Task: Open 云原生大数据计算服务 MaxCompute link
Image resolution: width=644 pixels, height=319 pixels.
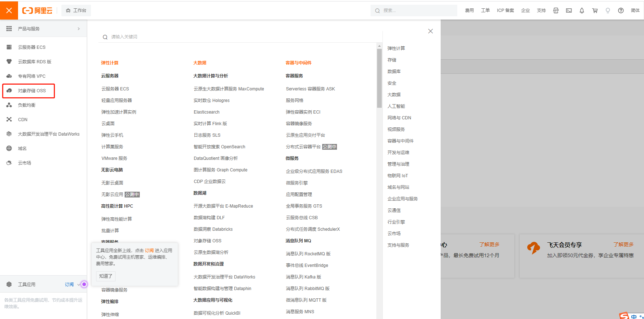Action: tap(229, 89)
